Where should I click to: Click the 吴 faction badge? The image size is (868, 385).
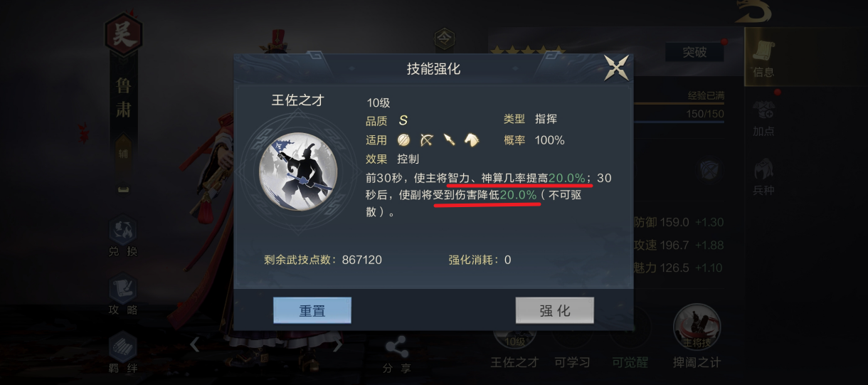click(x=124, y=35)
